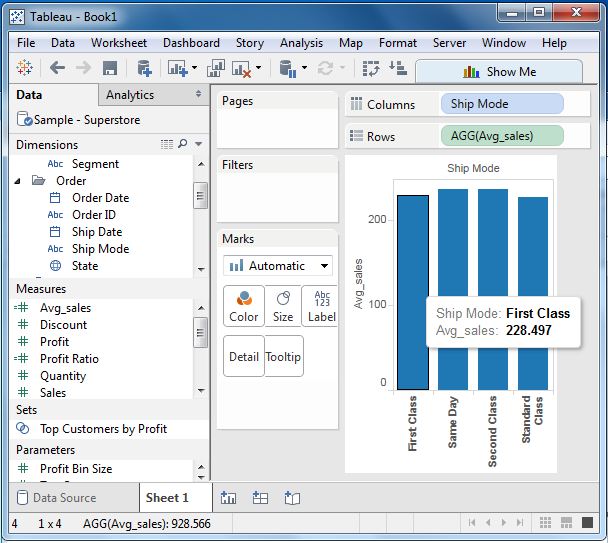
Task: Click the Tooltip button on Marks card
Action: [x=283, y=357]
